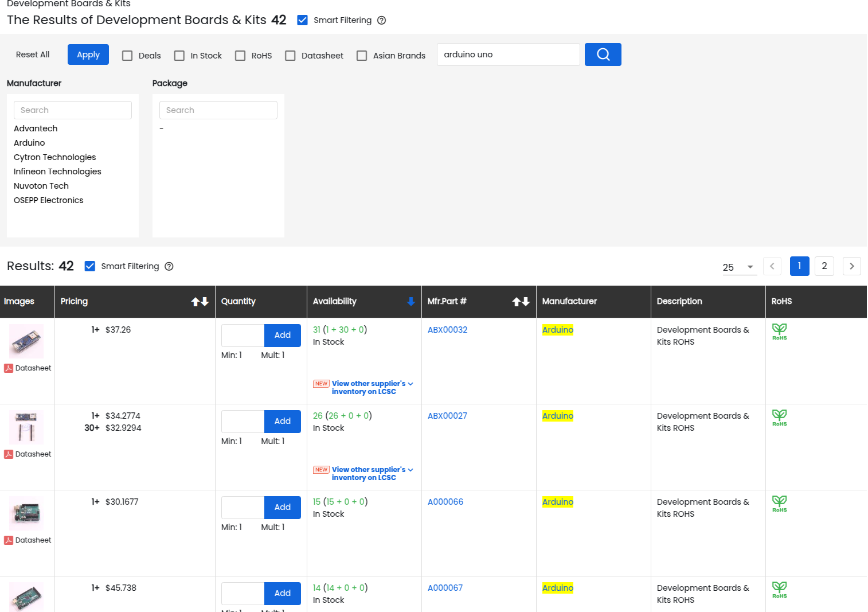Select Arduino in Manufacturer filter list
The width and height of the screenshot is (868, 612).
tap(29, 143)
